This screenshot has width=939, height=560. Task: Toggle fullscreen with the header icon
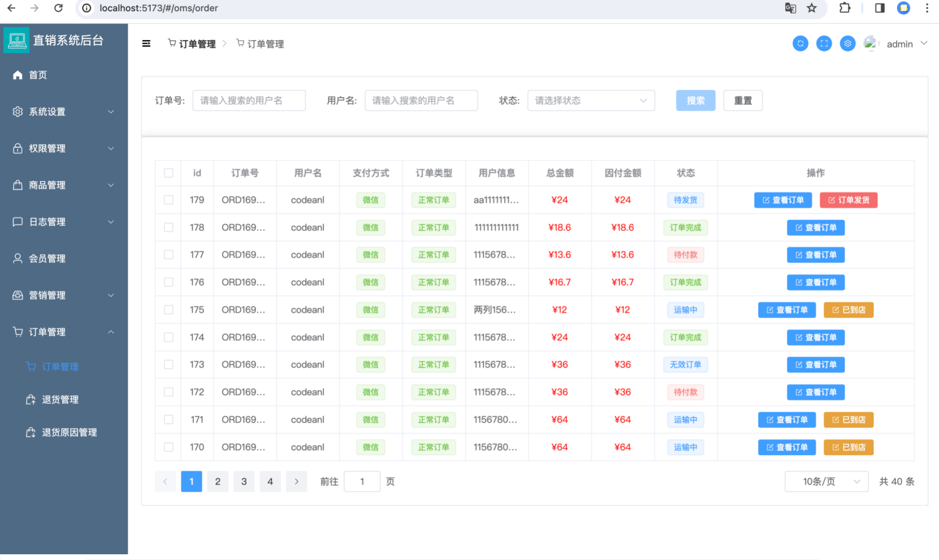pyautogui.click(x=824, y=44)
